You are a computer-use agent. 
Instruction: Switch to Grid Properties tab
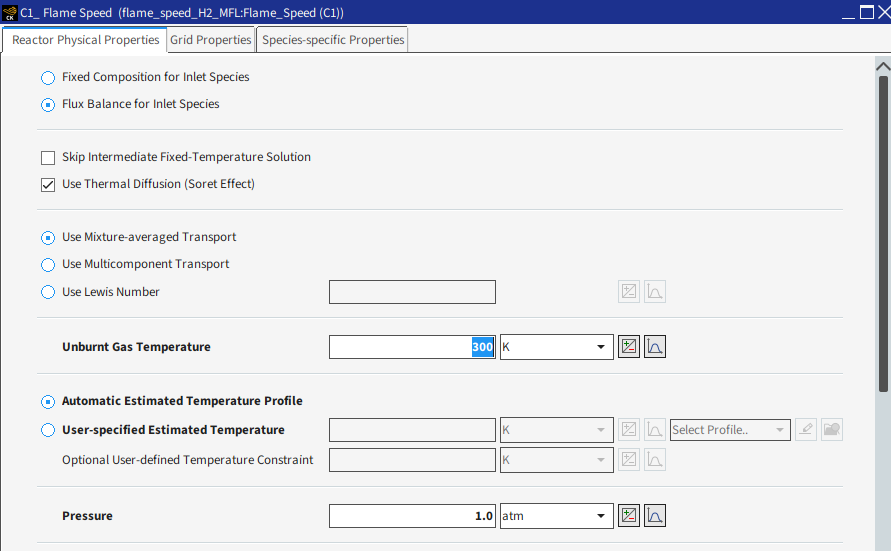210,40
